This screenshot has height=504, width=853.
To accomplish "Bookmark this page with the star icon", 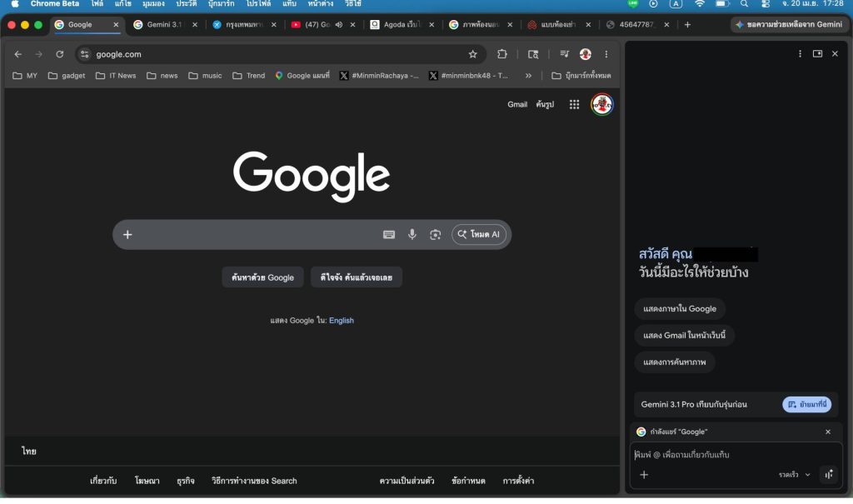I will [x=473, y=54].
